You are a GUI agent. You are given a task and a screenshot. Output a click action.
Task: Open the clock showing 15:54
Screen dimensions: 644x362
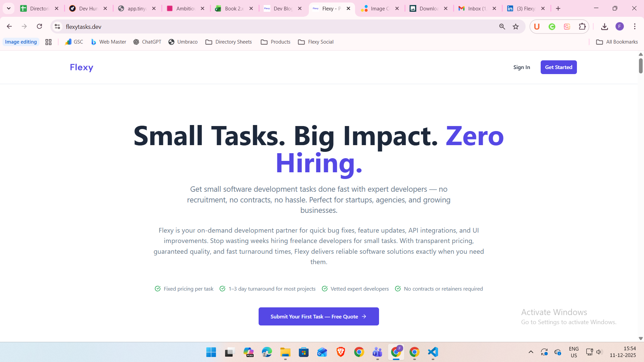[623, 352]
